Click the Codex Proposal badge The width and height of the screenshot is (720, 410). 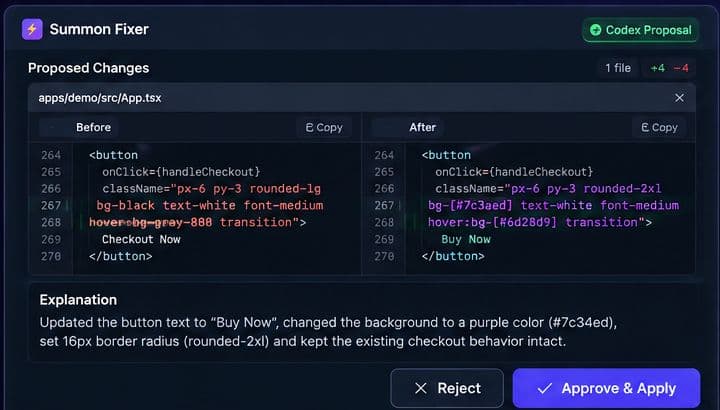641,30
